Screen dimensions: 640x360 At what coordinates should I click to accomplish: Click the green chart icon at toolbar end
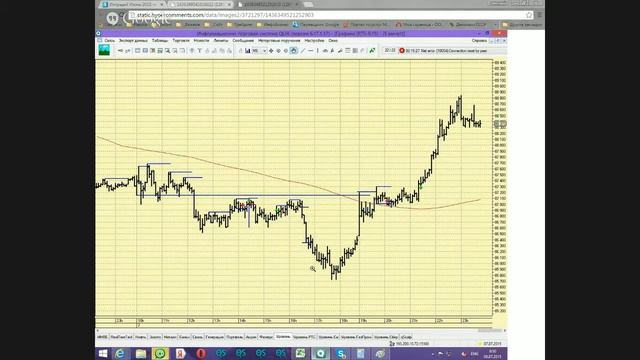pyautogui.click(x=372, y=51)
